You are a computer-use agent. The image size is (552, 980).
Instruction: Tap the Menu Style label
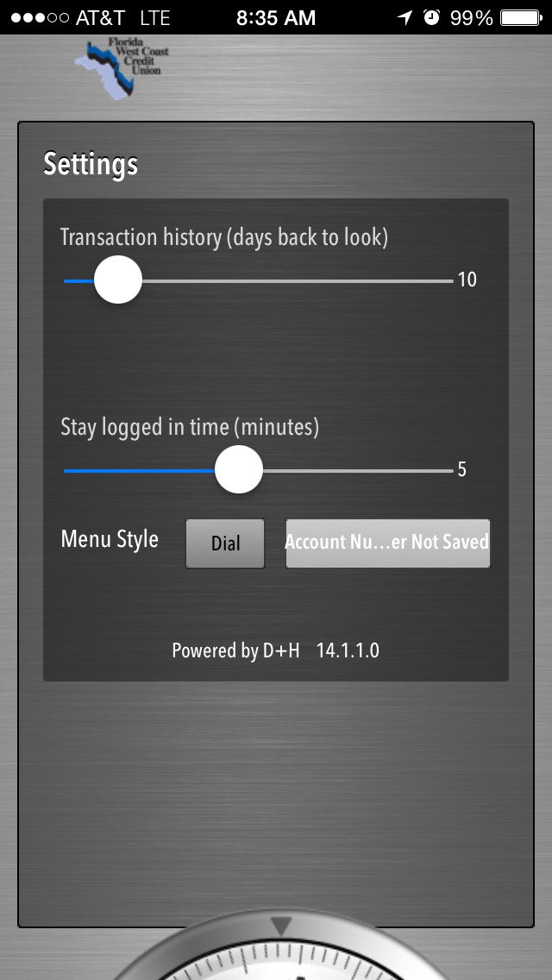click(x=110, y=539)
